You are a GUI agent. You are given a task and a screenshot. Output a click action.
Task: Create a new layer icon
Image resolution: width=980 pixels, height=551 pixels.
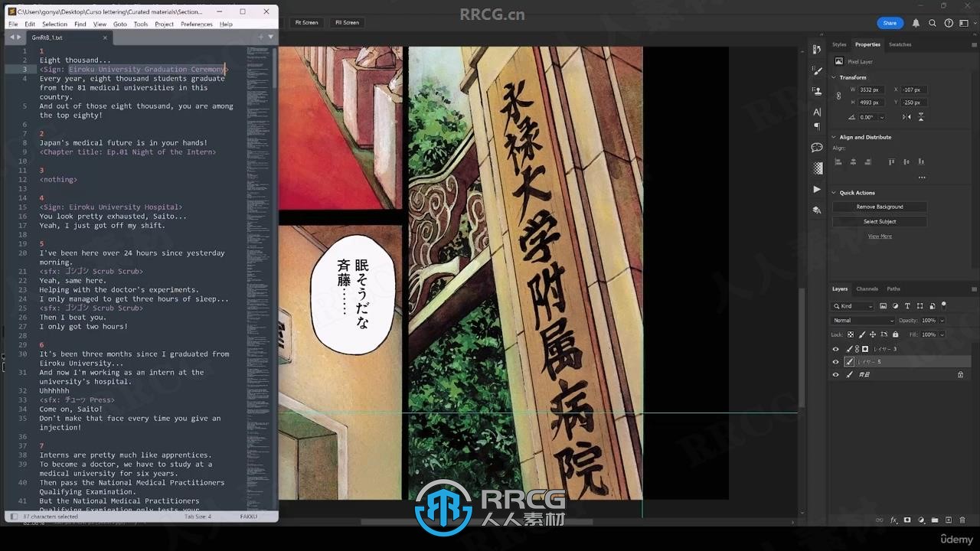pyautogui.click(x=949, y=520)
